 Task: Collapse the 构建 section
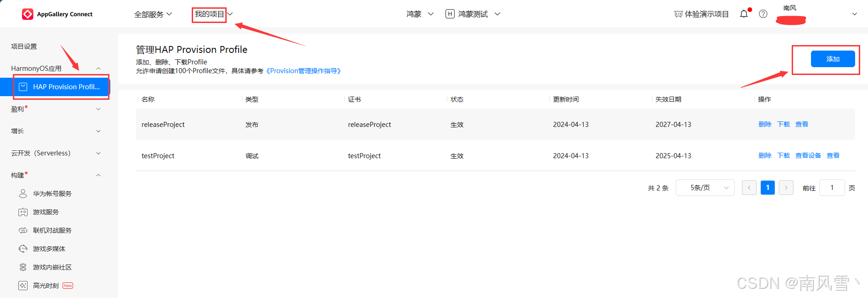click(98, 175)
